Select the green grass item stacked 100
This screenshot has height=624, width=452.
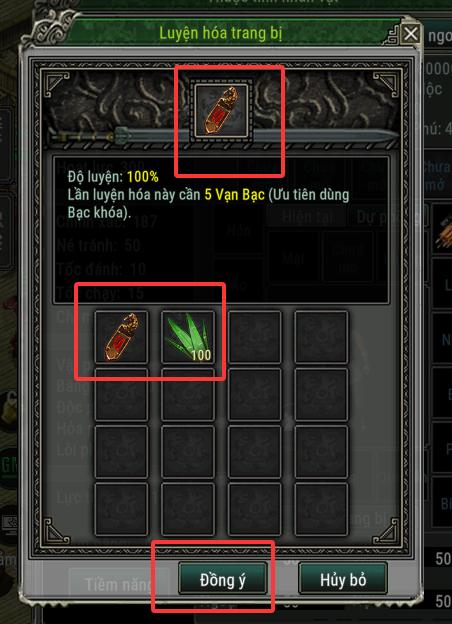188,337
